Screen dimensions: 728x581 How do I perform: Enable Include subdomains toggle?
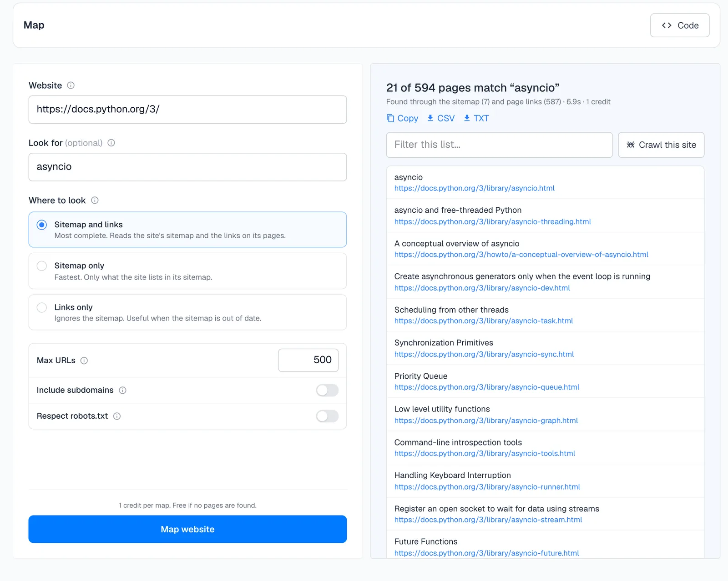[327, 390]
